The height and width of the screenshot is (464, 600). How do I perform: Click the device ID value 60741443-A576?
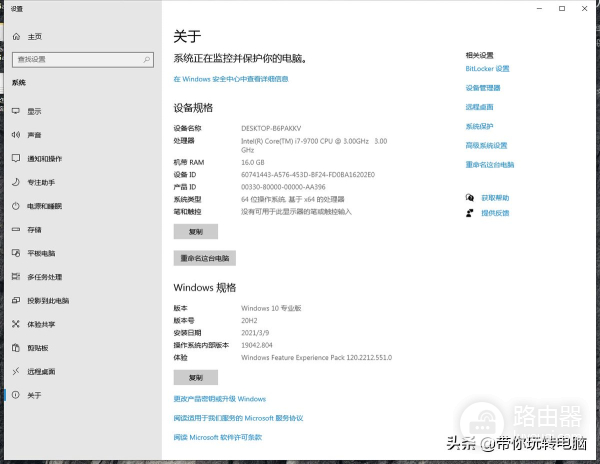(308, 174)
